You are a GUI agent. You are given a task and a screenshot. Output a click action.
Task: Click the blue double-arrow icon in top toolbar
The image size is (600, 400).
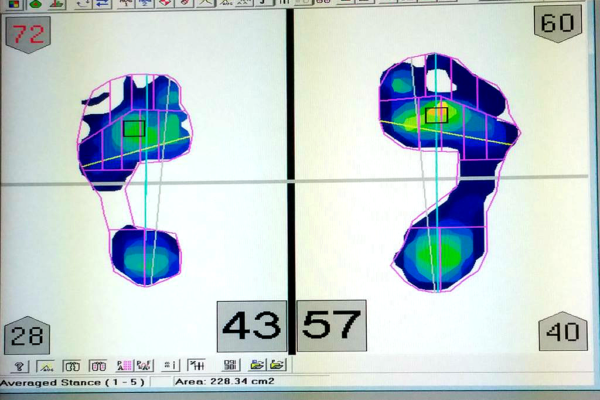[x=102, y=4]
